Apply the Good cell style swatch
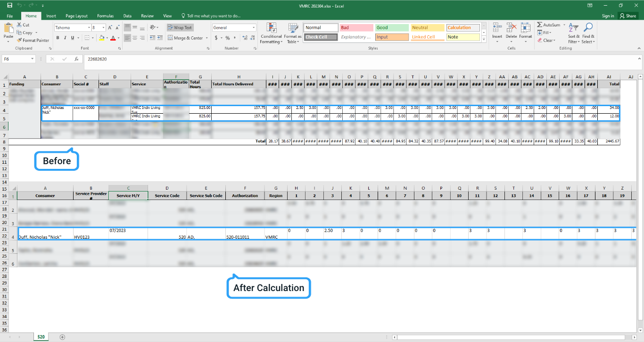Viewport: 644px width, 342px height. pyautogui.click(x=391, y=28)
